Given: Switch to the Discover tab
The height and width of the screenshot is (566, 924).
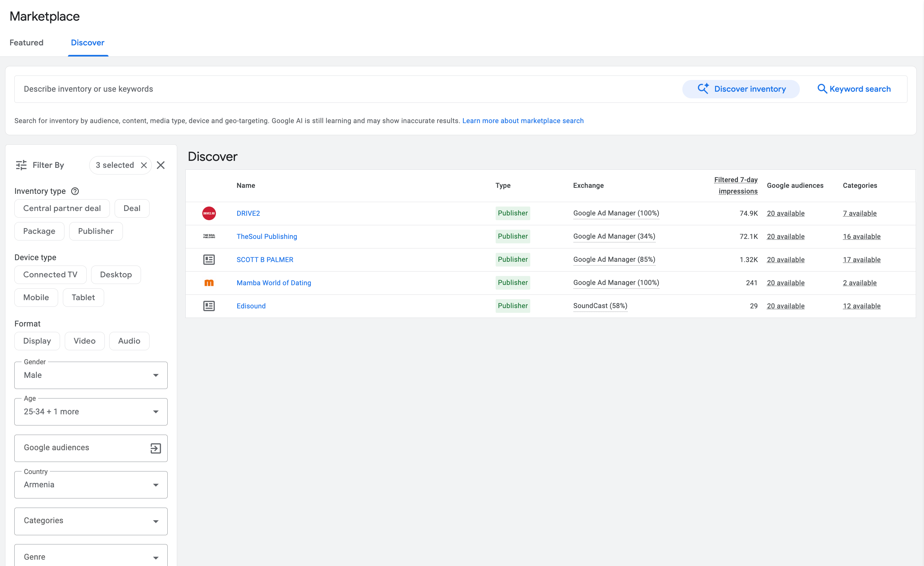Looking at the screenshot, I should coord(88,43).
